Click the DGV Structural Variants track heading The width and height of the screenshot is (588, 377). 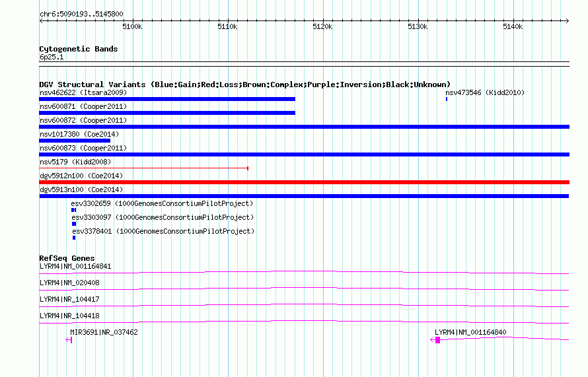(x=245, y=85)
